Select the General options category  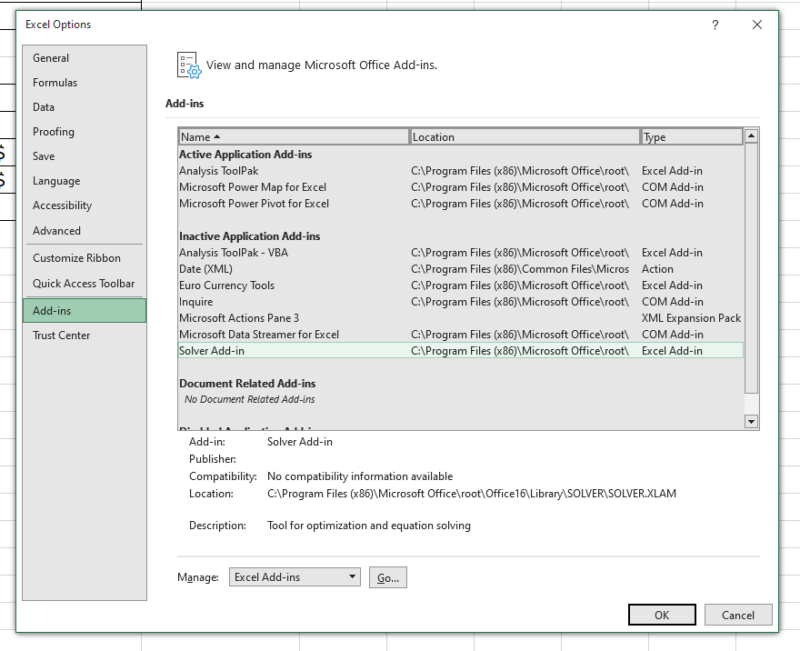click(51, 57)
